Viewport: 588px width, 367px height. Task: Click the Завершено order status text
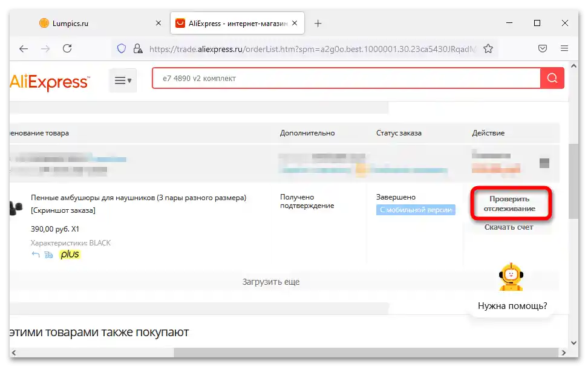[x=396, y=197]
